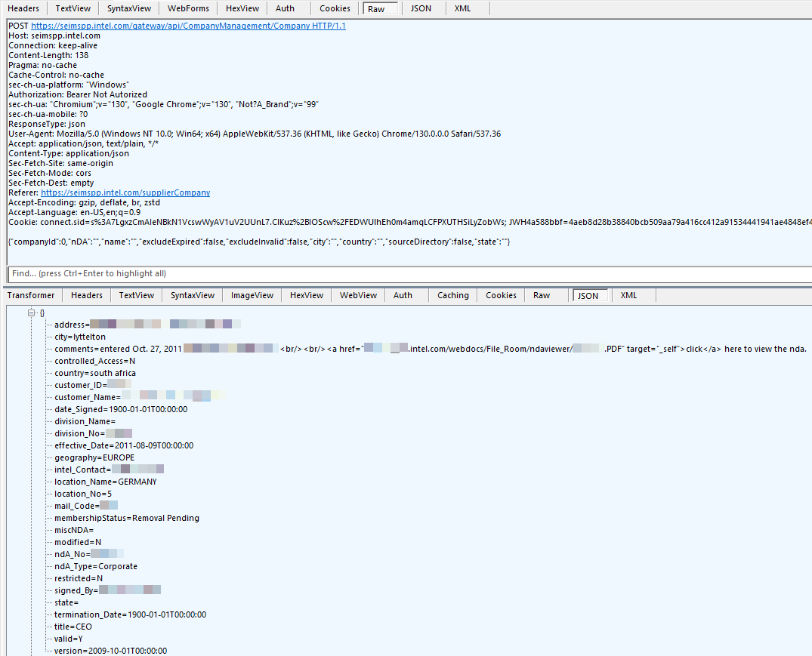Screen dimensions: 812x656
Task: Select the signed_By node
Action: pos(107,590)
